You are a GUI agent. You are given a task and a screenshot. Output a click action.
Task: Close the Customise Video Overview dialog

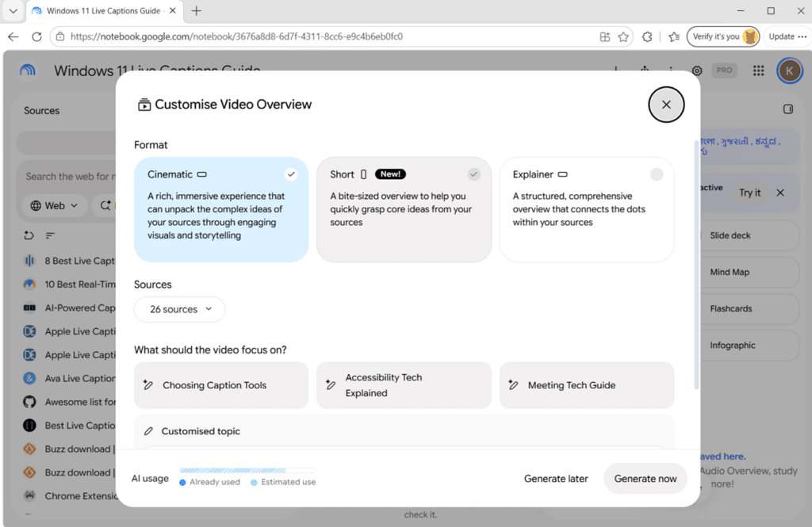[x=666, y=105]
